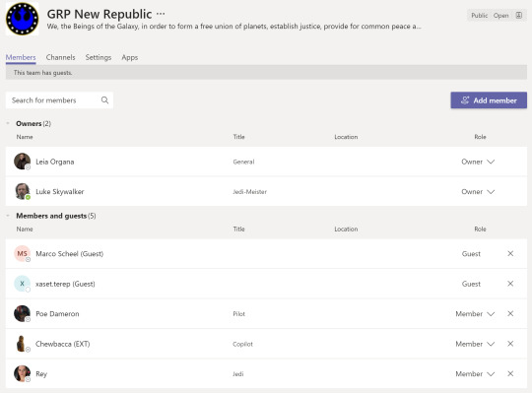Click Rey's title Jedi
532x393 pixels.
pyautogui.click(x=237, y=374)
